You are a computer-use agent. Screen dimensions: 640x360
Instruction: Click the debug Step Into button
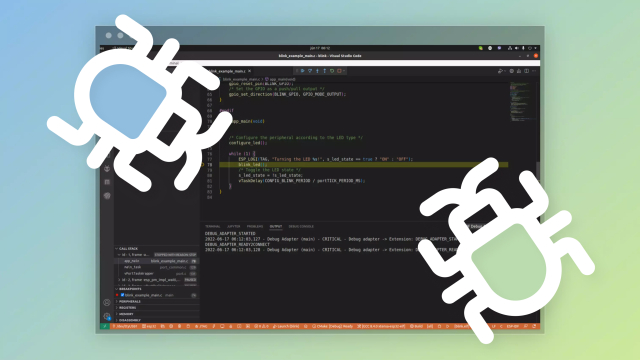(317, 71)
